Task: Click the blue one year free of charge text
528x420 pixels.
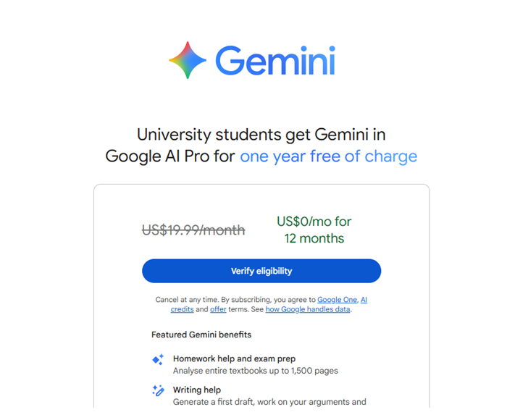Action: pos(328,156)
